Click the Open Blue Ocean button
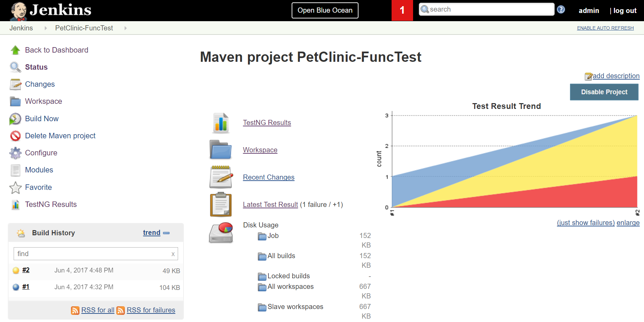Image resolution: width=644 pixels, height=322 pixels. coord(325,10)
